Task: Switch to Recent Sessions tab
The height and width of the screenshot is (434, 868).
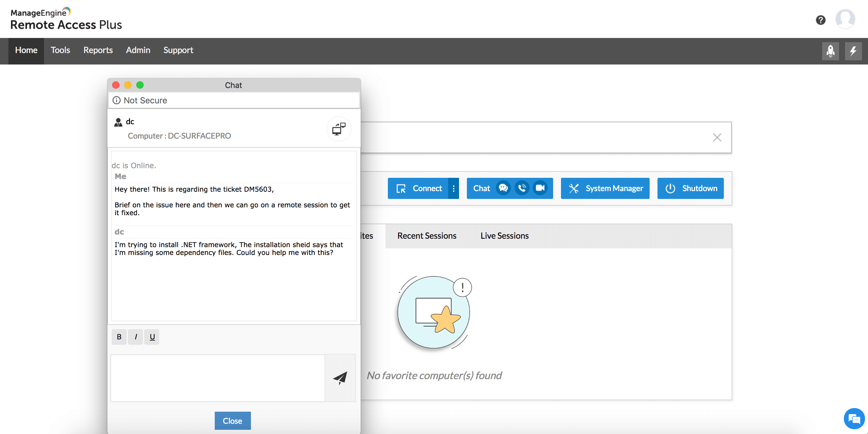Action: click(x=426, y=236)
